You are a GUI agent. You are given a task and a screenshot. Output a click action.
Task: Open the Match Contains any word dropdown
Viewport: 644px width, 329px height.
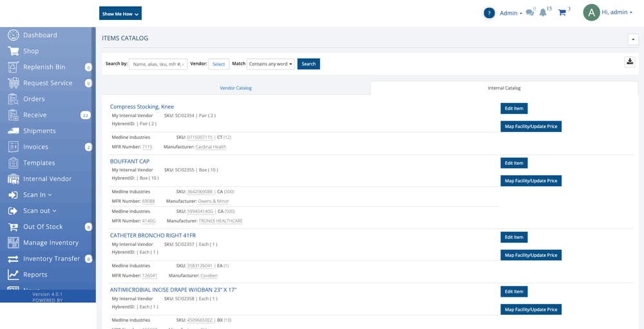pyautogui.click(x=270, y=64)
